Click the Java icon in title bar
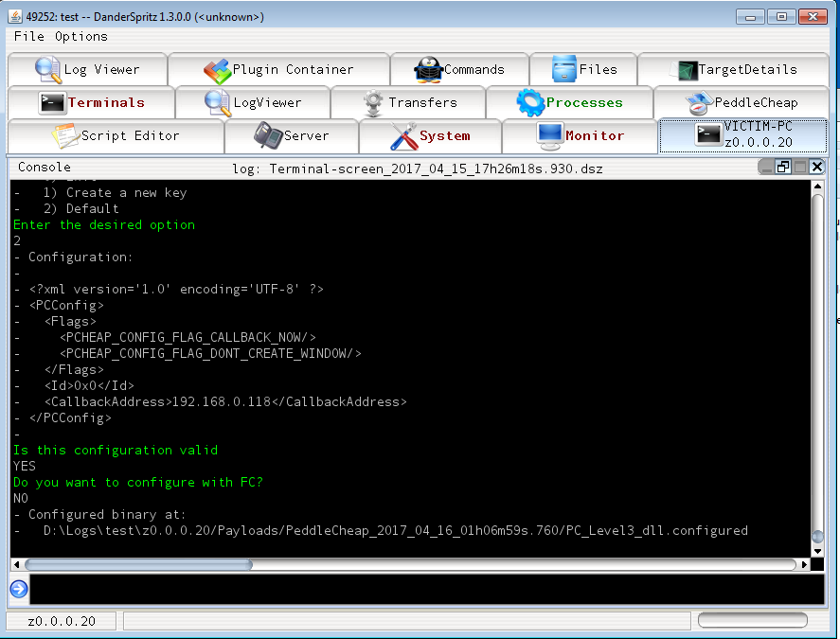The image size is (840, 639). pos(15,17)
